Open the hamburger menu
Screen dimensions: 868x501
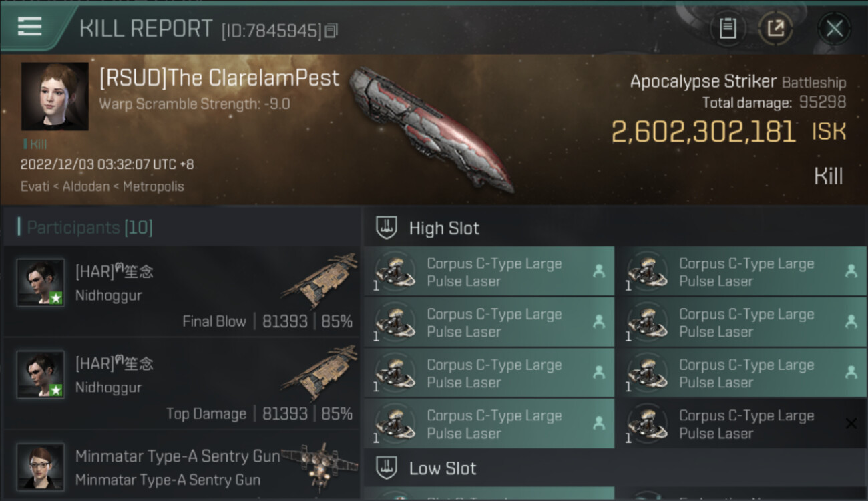tap(30, 27)
